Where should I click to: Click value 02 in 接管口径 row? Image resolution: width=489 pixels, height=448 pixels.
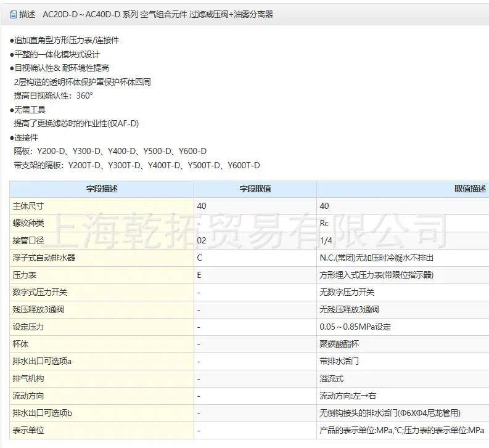[x=202, y=240]
